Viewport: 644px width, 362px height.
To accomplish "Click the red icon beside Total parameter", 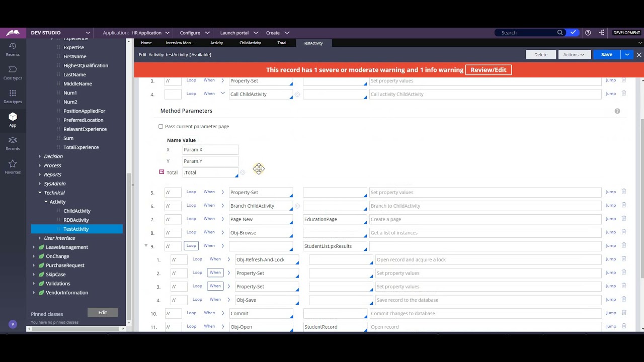I will click(x=162, y=172).
